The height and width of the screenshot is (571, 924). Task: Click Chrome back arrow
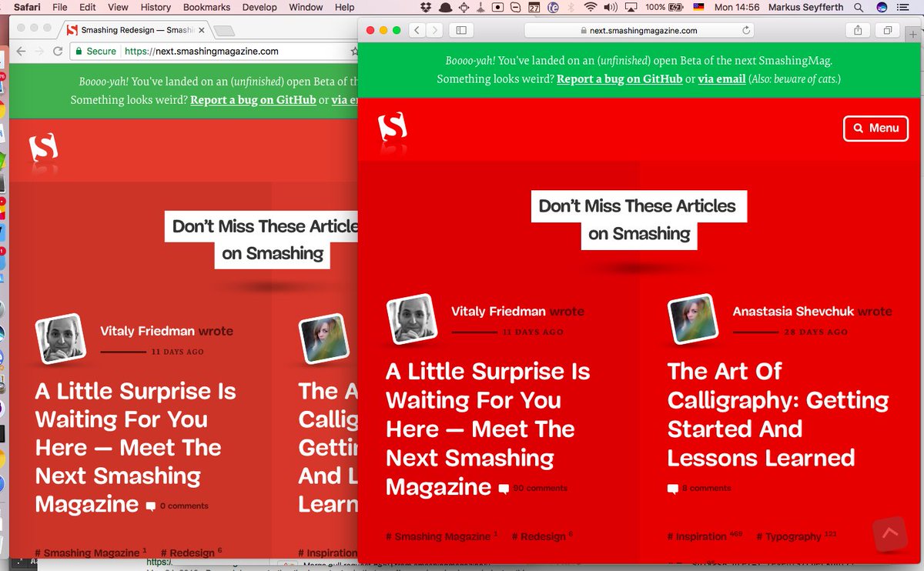pos(19,52)
